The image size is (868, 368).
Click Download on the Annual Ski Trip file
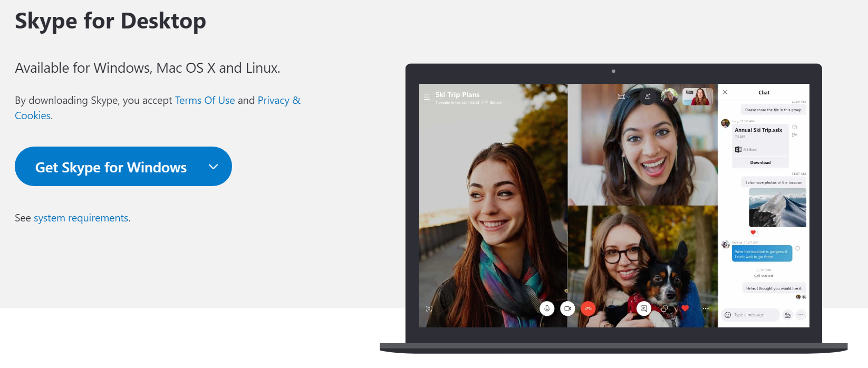(x=760, y=162)
